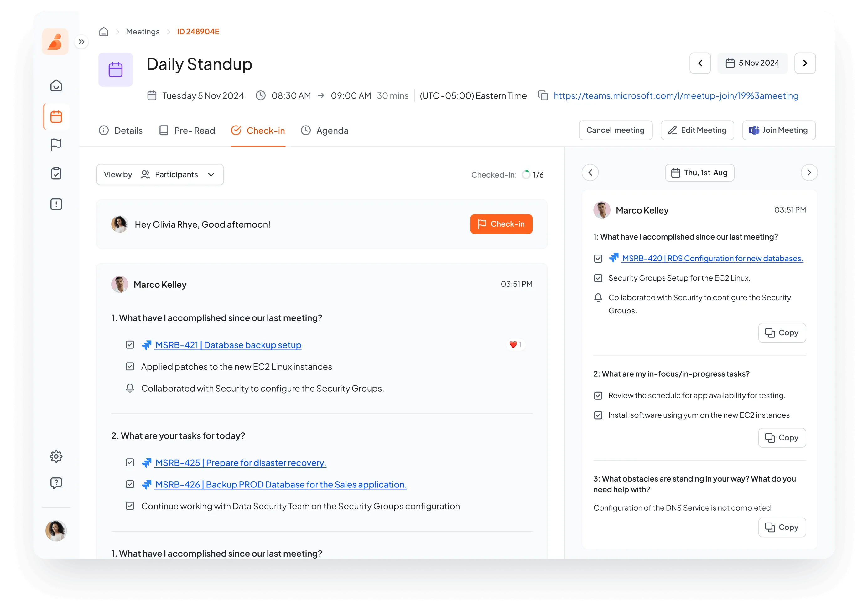
Task: Open the clipboard-check tasks icon in the sidebar
Action: (x=56, y=173)
